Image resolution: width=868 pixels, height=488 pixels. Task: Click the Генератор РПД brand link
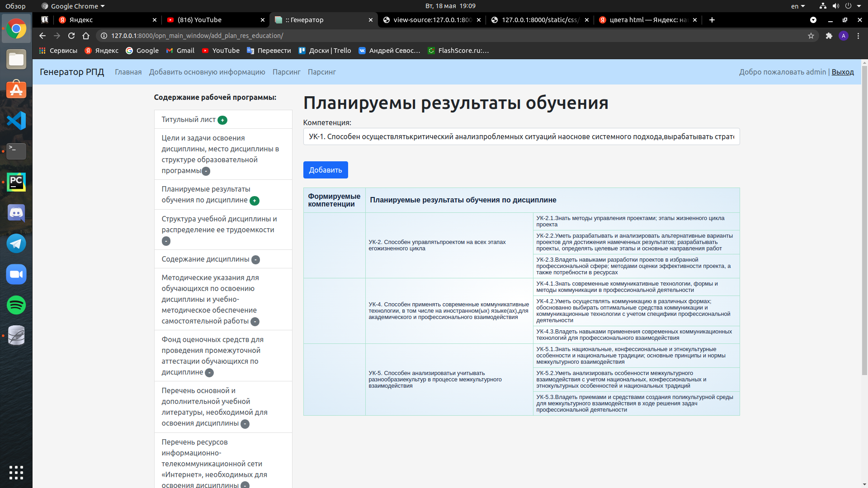72,72
